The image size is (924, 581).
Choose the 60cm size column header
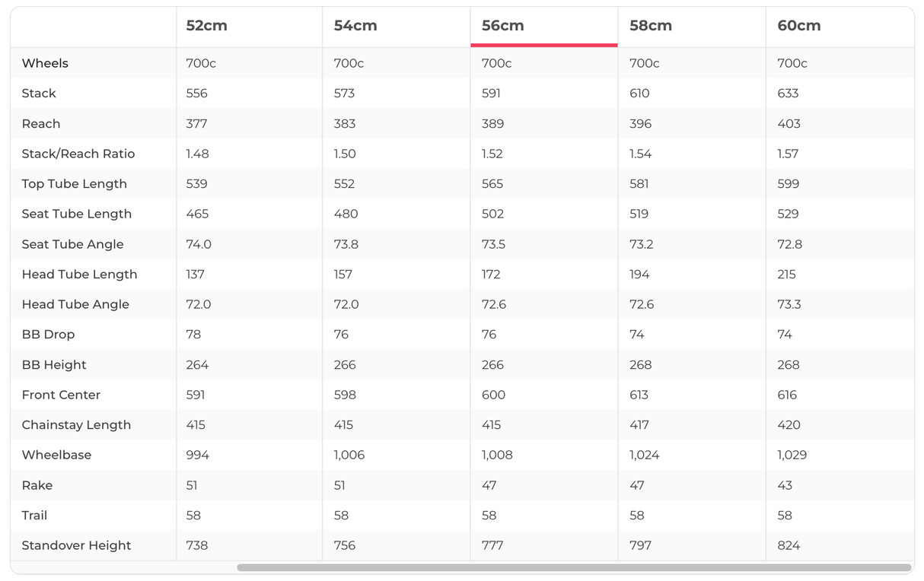click(799, 26)
